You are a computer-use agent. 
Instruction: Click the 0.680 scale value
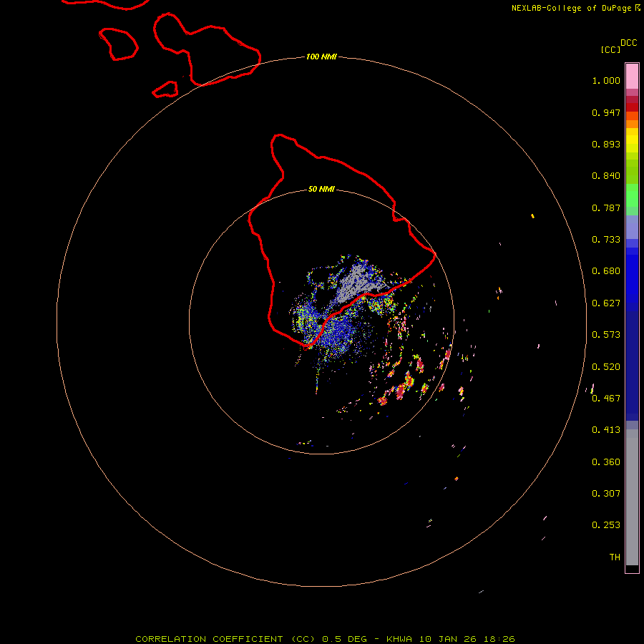pyautogui.click(x=606, y=271)
